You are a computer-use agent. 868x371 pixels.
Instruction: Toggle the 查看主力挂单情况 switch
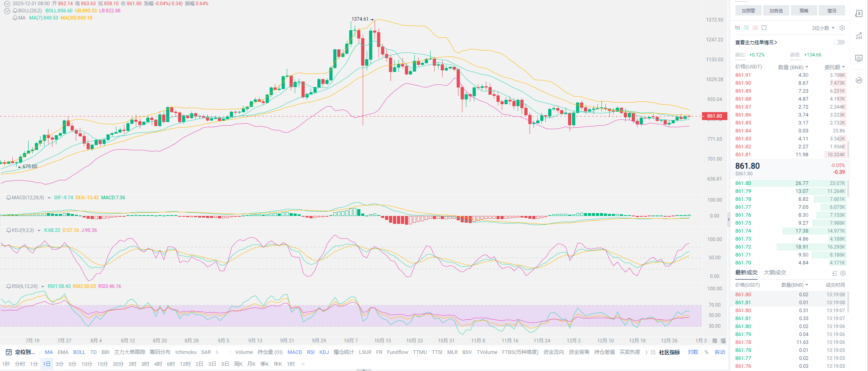[839, 42]
